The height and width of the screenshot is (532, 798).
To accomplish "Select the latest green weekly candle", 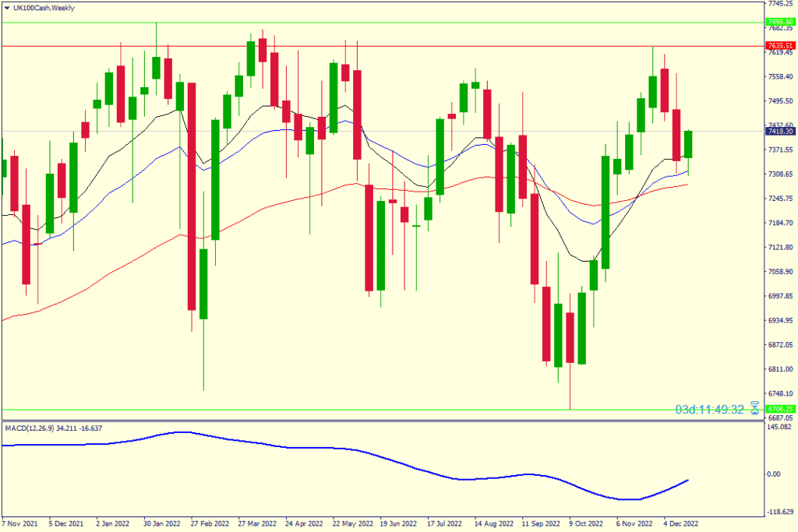I will pos(688,144).
